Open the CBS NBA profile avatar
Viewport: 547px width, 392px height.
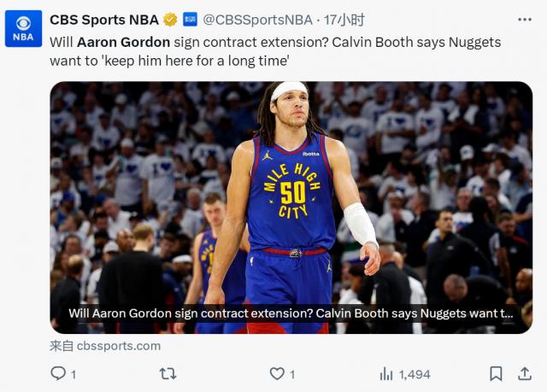pos(23,29)
